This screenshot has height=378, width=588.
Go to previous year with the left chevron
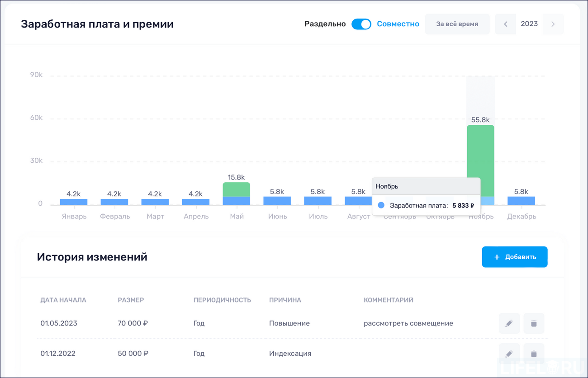[505, 24]
